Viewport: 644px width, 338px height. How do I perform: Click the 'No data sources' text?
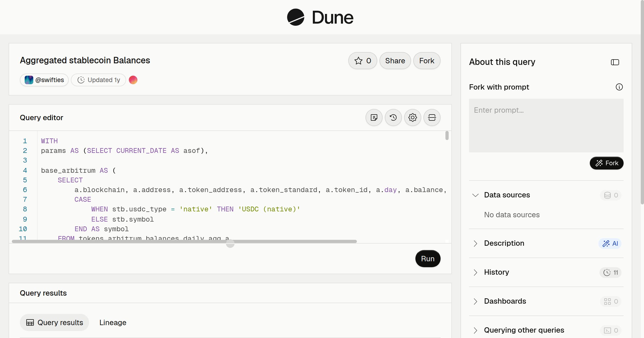pos(512,215)
